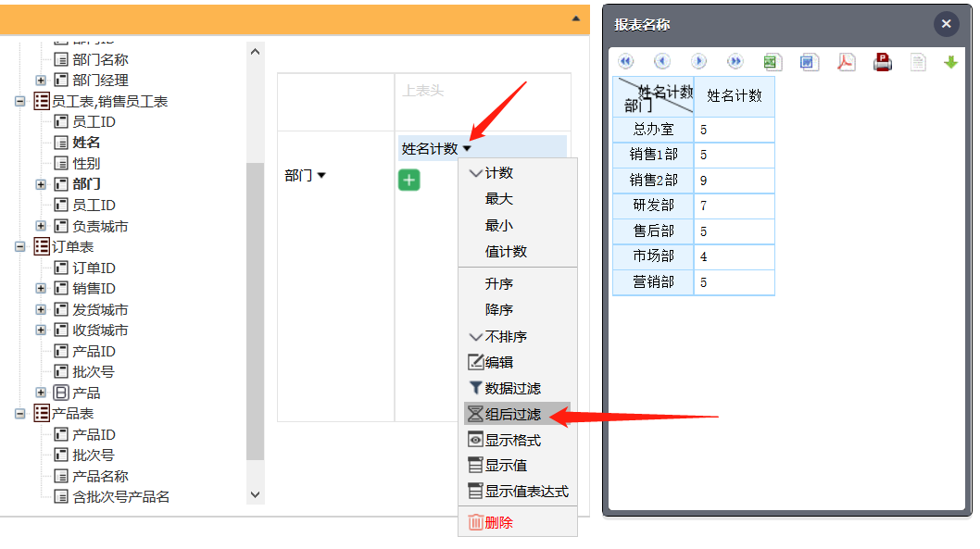Go to previous page in report preview
Viewport: 980px width, 549px height.
[x=662, y=61]
